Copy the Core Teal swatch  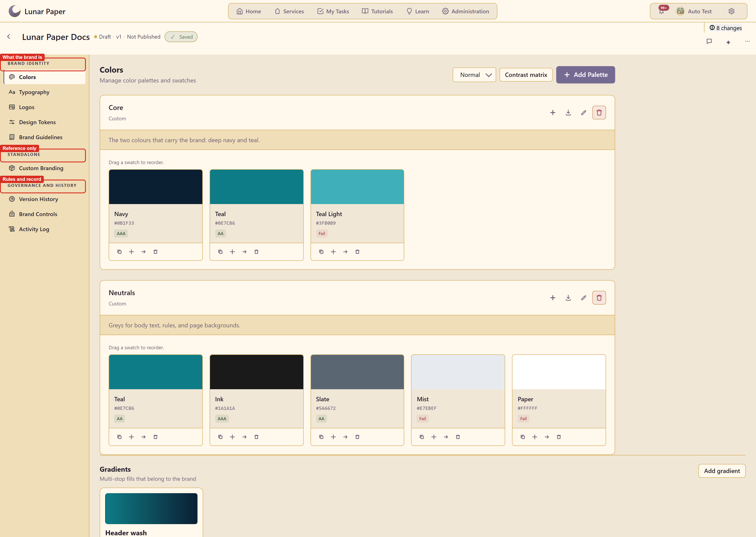coord(220,252)
